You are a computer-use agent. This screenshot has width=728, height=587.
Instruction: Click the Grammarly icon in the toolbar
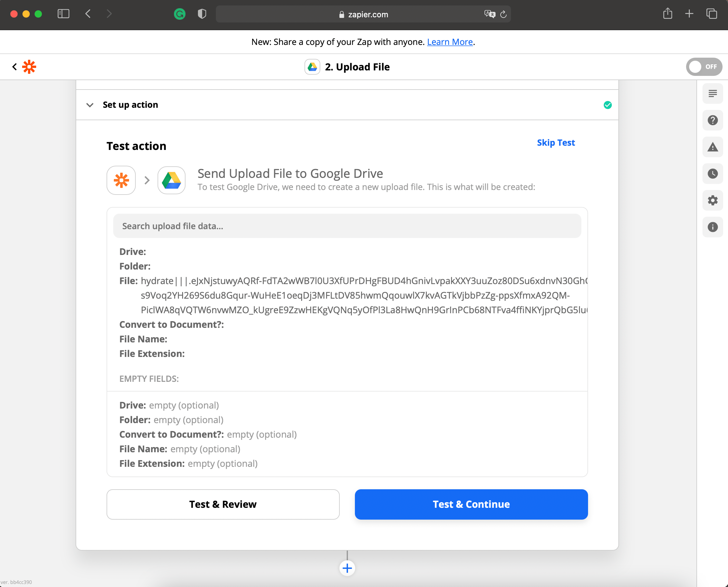point(180,14)
